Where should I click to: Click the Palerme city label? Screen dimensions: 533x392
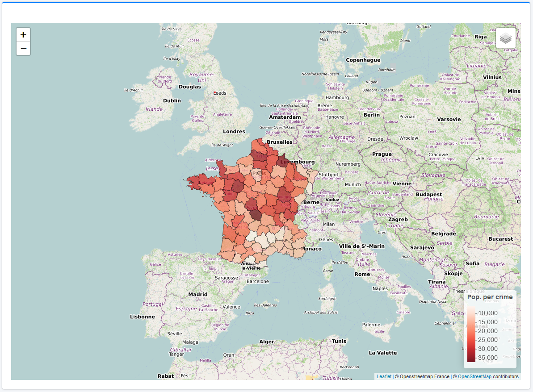pyautogui.click(x=371, y=325)
